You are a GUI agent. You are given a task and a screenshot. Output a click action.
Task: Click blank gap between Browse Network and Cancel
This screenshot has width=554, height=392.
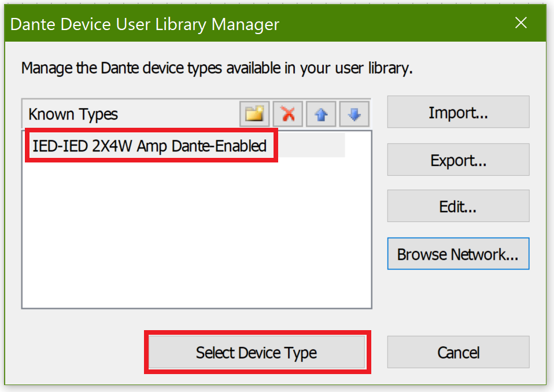(458, 302)
